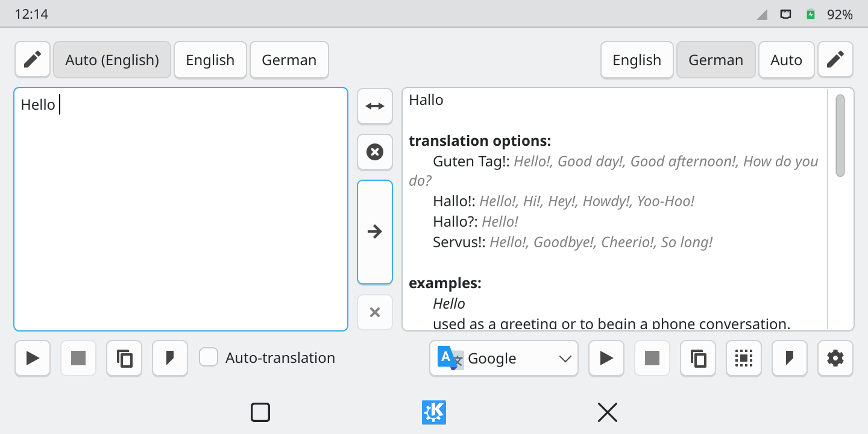Image resolution: width=868 pixels, height=434 pixels.
Task: Clear the source text with the circled X
Action: [x=375, y=152]
